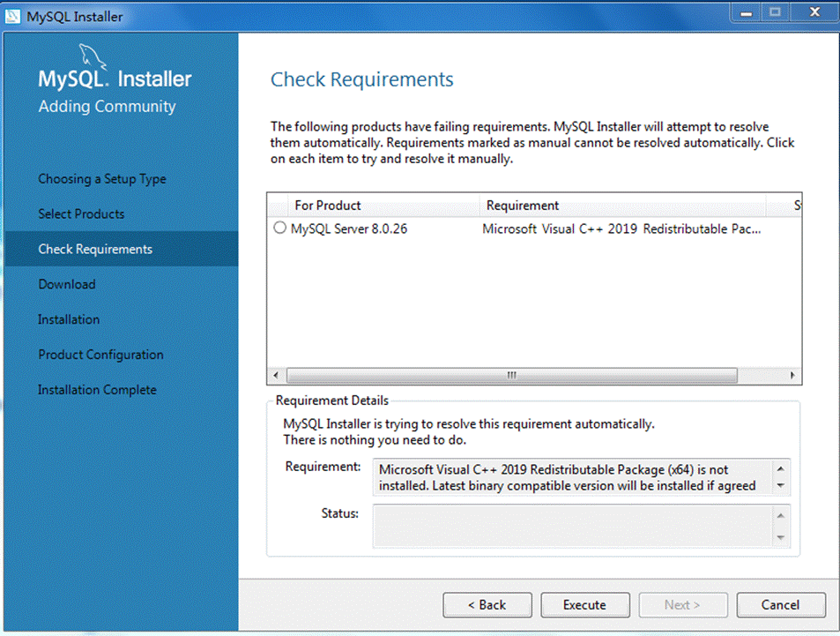The width and height of the screenshot is (840, 636).
Task: Click the Requirement box down arrow
Action: click(x=781, y=485)
